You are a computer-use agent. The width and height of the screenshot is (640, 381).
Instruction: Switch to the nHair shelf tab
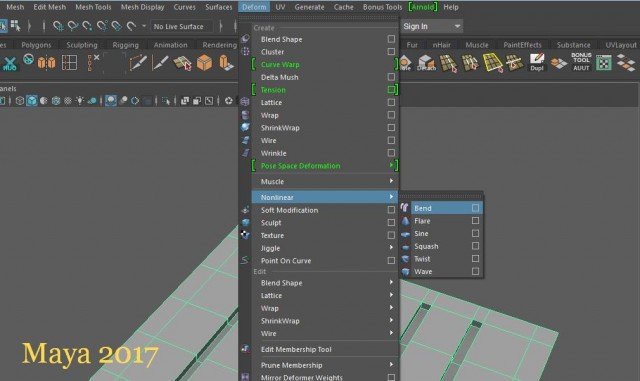tap(442, 45)
